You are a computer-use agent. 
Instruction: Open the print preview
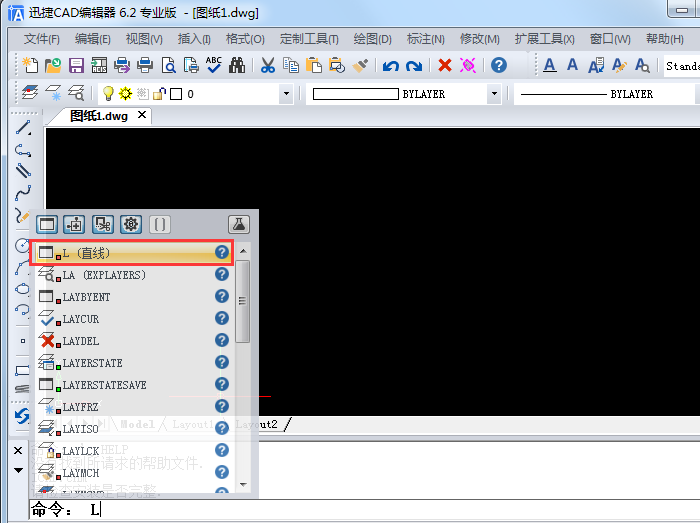[x=168, y=65]
